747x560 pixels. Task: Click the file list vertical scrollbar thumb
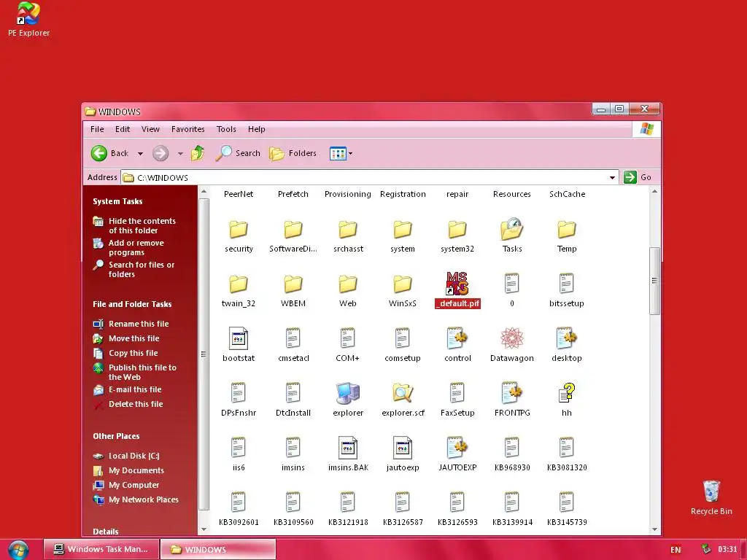point(654,281)
